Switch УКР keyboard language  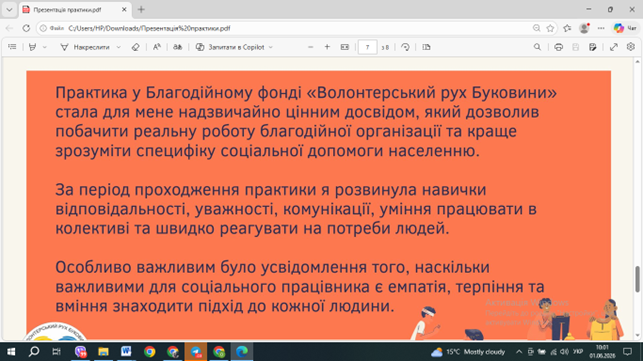point(578,352)
